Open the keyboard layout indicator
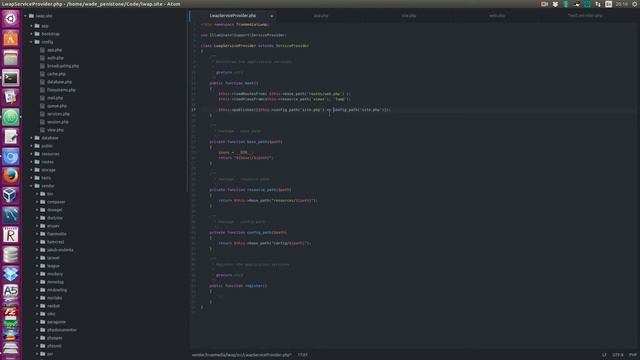Image resolution: width=640 pixels, height=360 pixels. point(609,4)
